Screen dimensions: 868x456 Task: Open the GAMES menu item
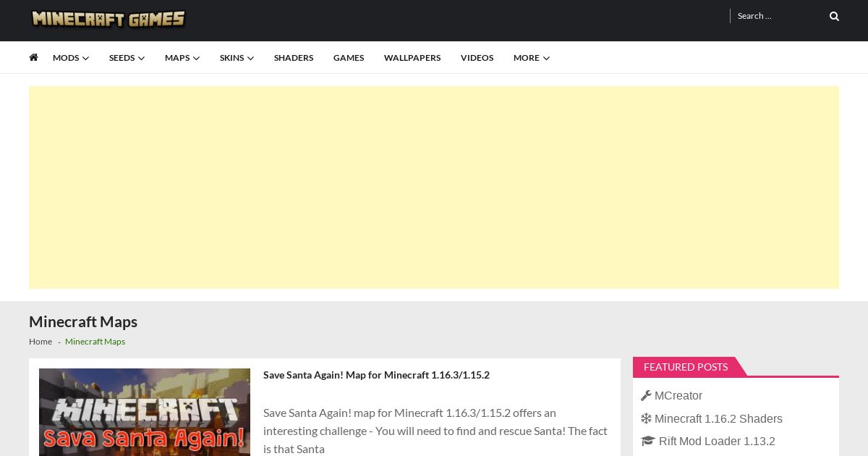(349, 58)
